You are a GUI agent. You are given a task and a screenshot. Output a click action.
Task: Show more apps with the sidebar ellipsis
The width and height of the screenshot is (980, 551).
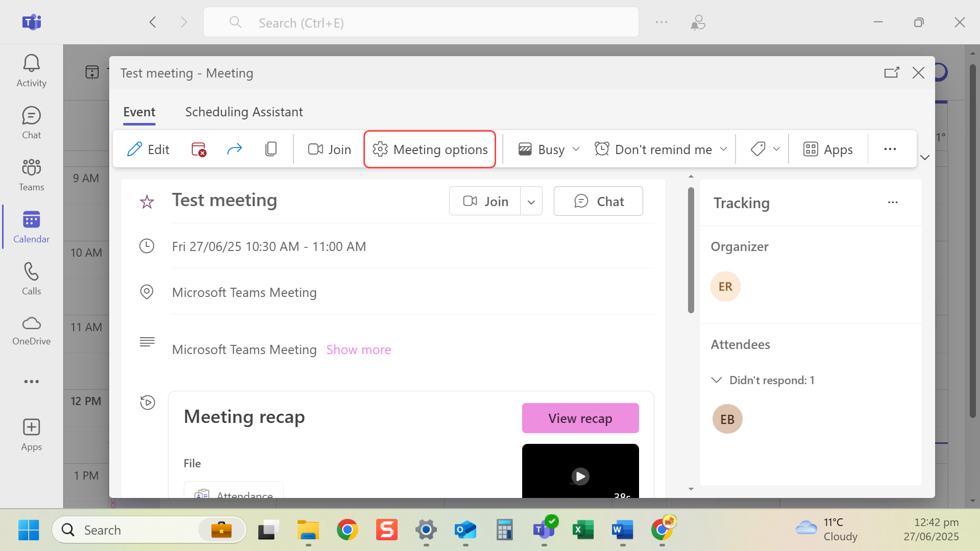pos(31,382)
